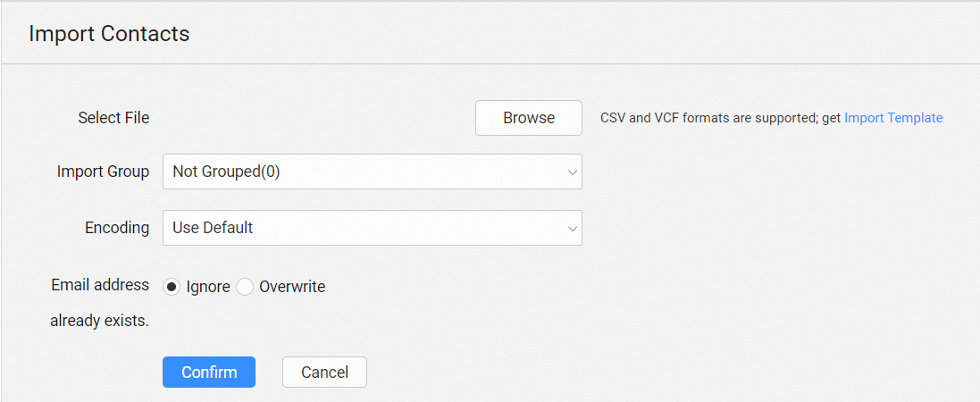The height and width of the screenshot is (402, 980).
Task: Click the Overwrite option label text
Action: coord(292,287)
